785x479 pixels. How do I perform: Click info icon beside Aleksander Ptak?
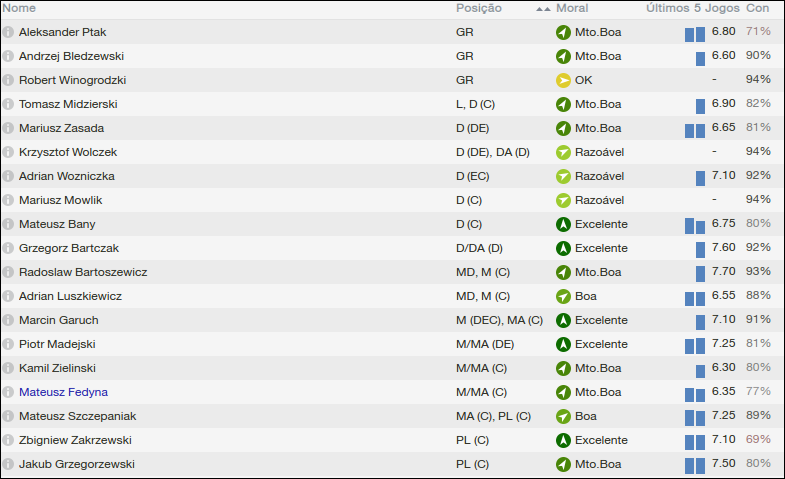(x=9, y=32)
